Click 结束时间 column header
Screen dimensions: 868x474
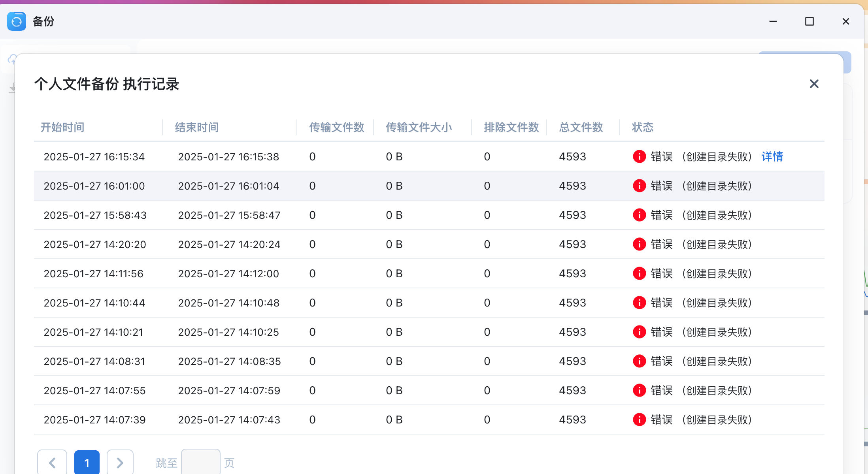tap(197, 127)
